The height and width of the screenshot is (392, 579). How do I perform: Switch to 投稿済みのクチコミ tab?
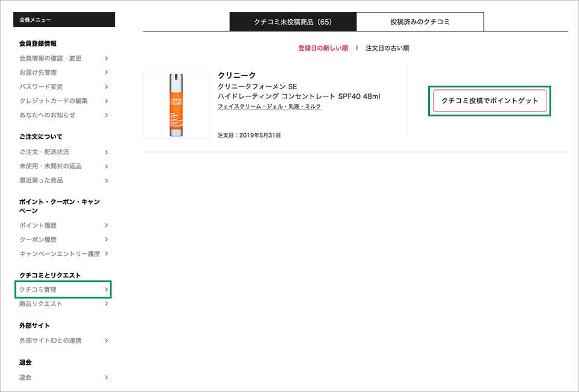tap(420, 22)
